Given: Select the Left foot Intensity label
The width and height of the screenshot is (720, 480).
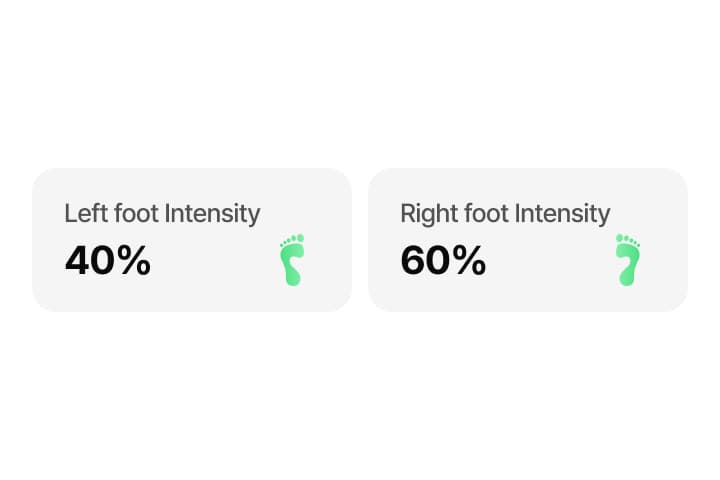Looking at the screenshot, I should 162,213.
